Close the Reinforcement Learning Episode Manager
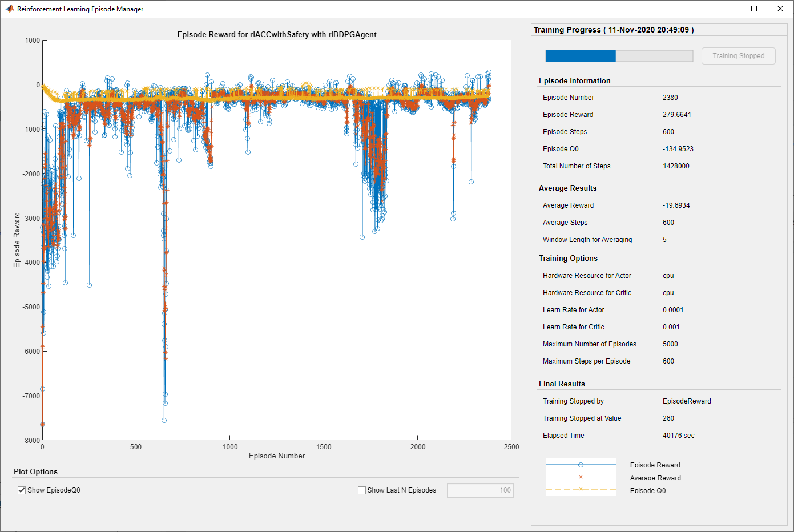794x532 pixels. pos(780,9)
